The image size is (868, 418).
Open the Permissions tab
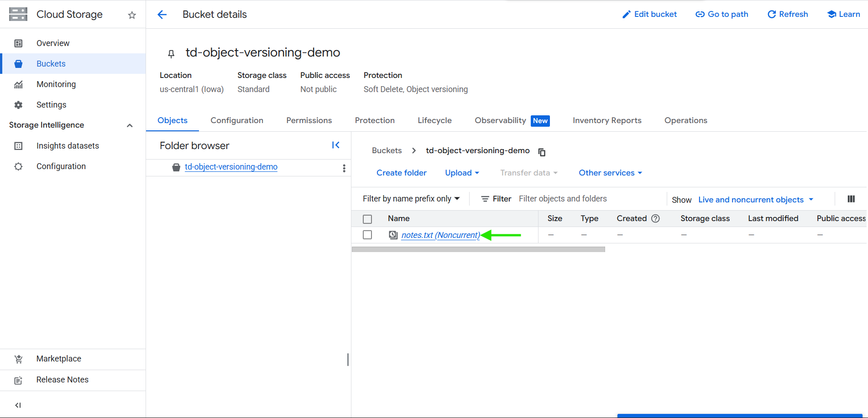click(309, 120)
